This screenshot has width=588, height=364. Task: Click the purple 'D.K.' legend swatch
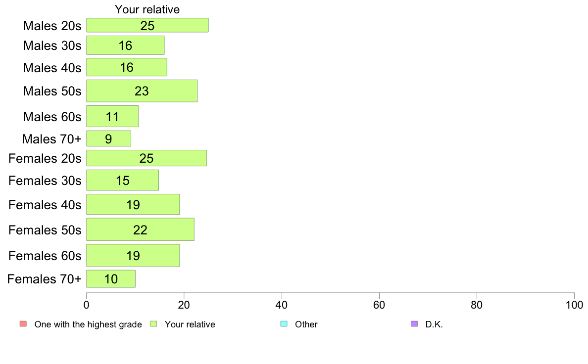(x=414, y=324)
